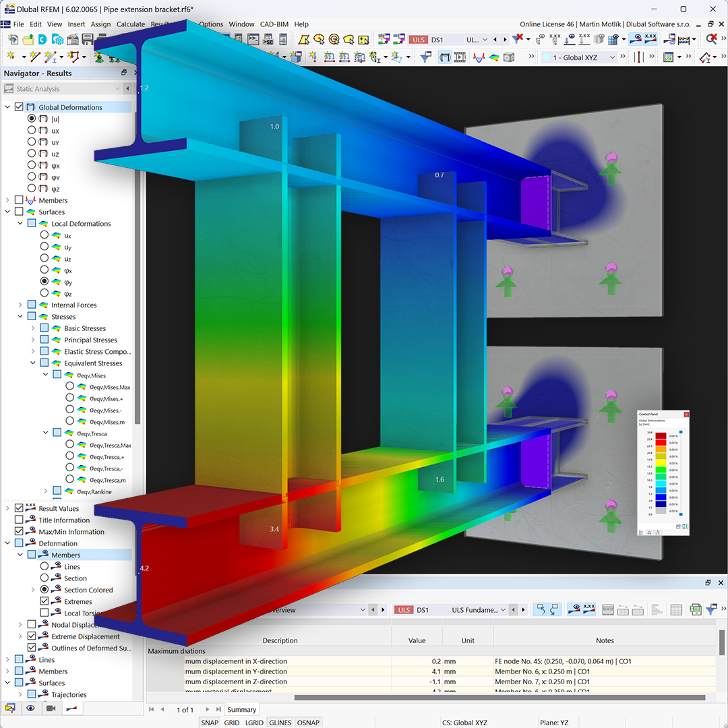Open a model file via folder icon
Viewport: 728px width, 728px height.
pos(28,40)
